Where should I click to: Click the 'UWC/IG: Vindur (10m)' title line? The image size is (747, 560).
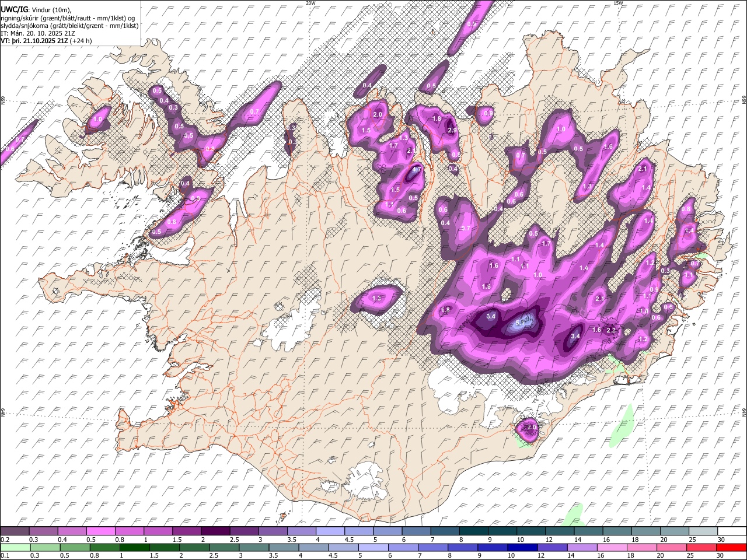pyautogui.click(x=36, y=10)
